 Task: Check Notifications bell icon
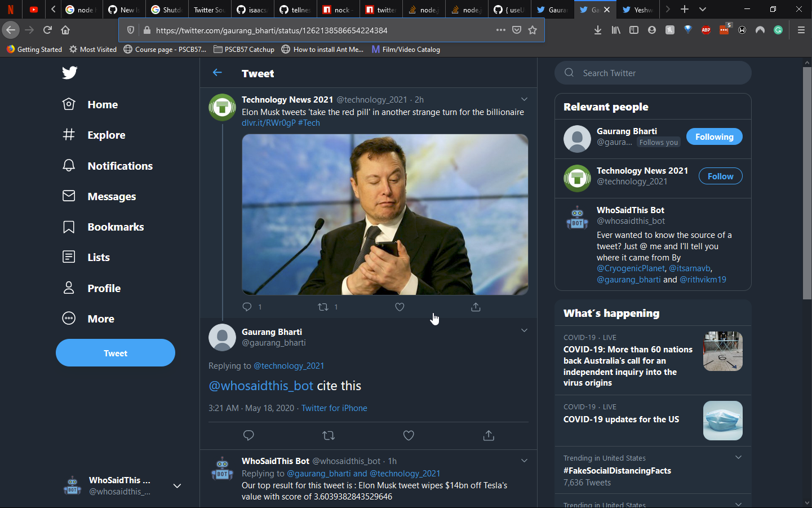[x=68, y=165]
